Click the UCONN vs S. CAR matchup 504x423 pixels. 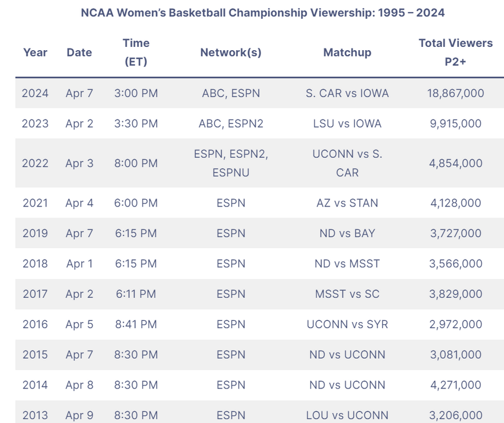coord(347,164)
